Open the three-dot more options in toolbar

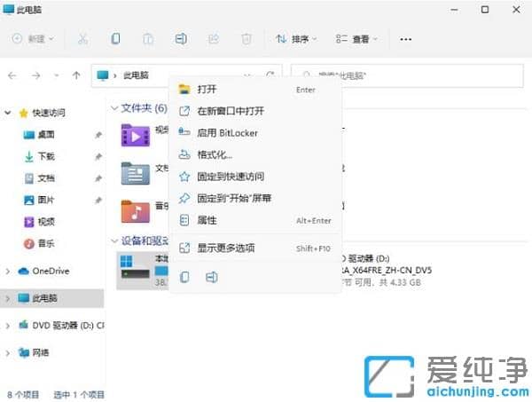[x=406, y=39]
